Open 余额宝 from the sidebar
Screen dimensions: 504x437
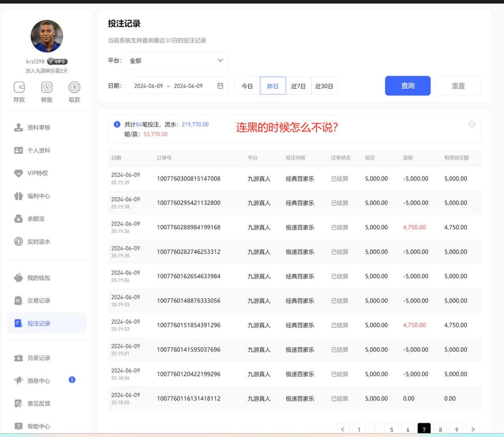(x=36, y=219)
